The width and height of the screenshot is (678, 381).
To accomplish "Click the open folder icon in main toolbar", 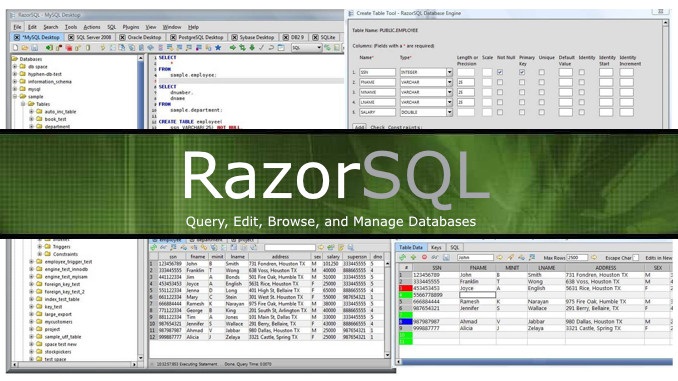I will [x=25, y=48].
